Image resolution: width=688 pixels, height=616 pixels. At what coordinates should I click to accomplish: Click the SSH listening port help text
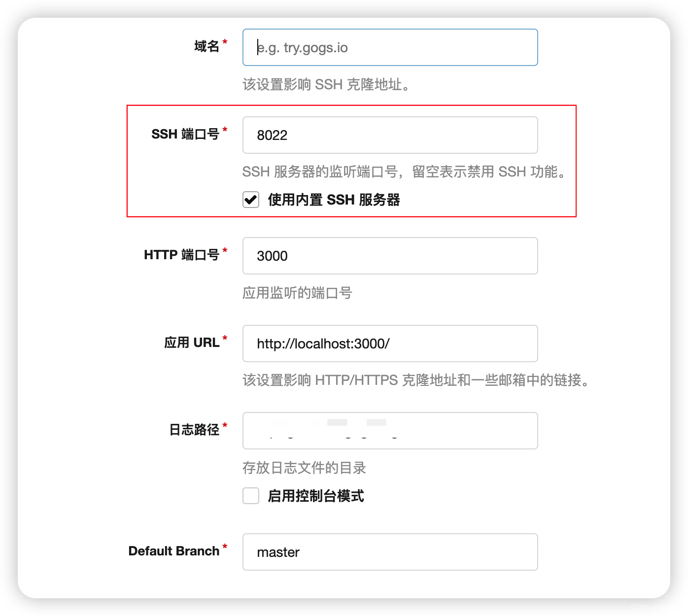point(404,172)
